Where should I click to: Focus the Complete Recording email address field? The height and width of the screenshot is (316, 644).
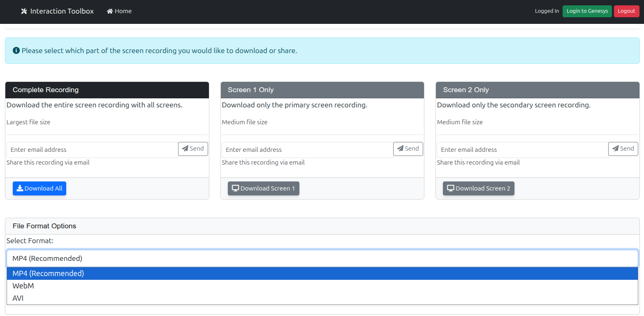point(92,150)
